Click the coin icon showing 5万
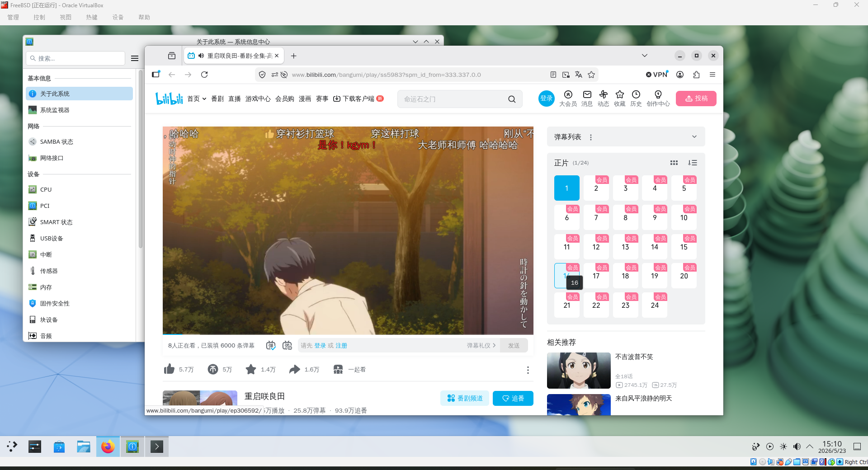This screenshot has height=470, width=868. pos(213,369)
